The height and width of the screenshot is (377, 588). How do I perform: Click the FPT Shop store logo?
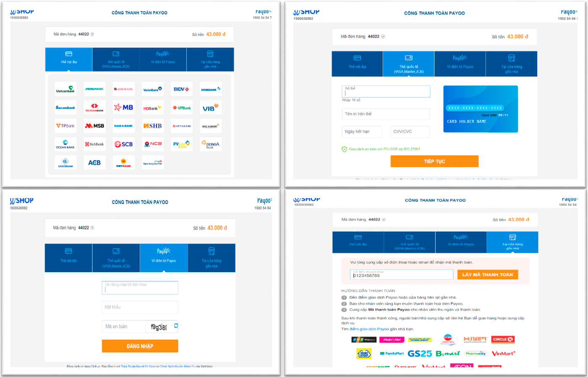pyautogui.click(x=364, y=340)
